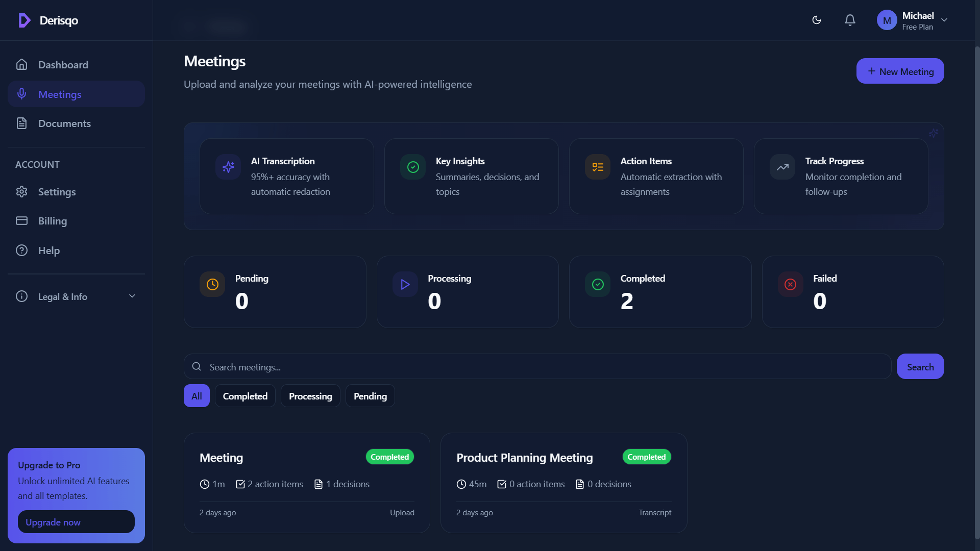Expand the Legal & Info section
This screenshot has width=980, height=551.
click(63, 296)
